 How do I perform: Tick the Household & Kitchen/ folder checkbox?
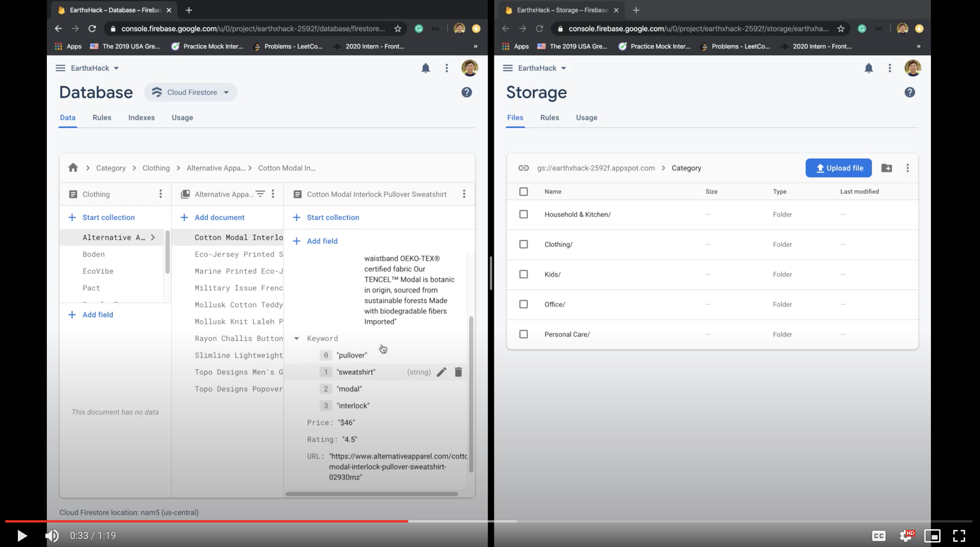click(523, 214)
